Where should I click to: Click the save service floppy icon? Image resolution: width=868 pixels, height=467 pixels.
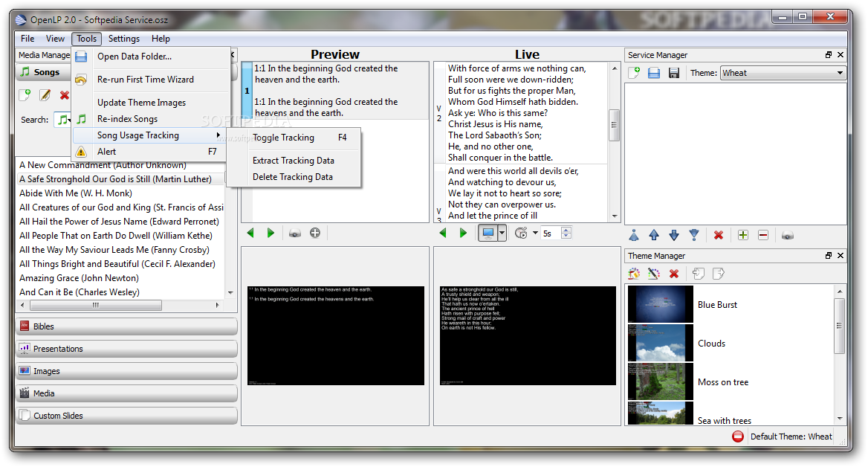pos(674,73)
